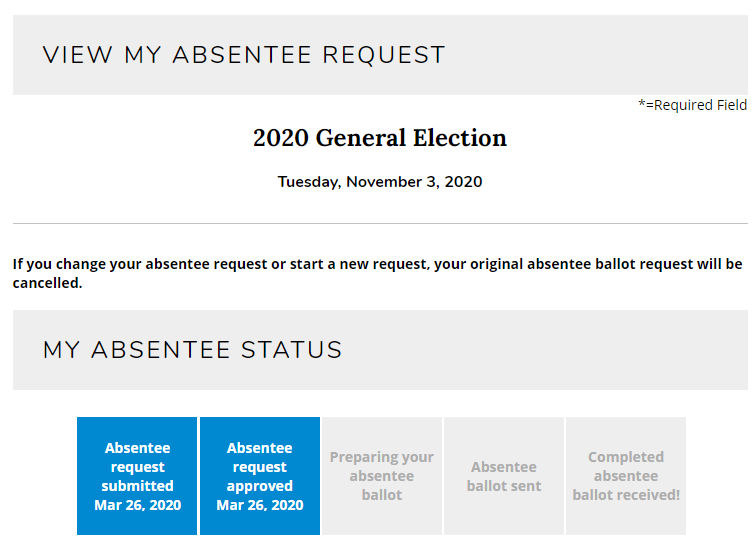Click the absentee request cancellation warning text
The height and width of the screenshot is (546, 753).
(377, 273)
